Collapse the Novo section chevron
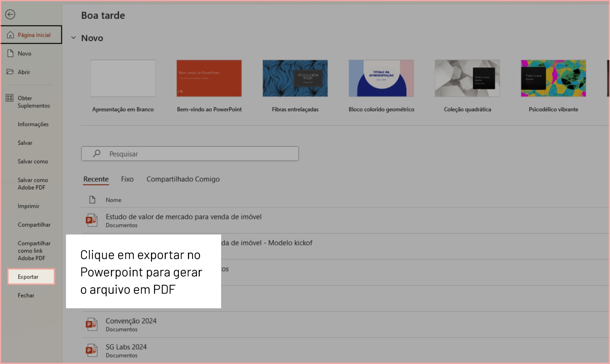The width and height of the screenshot is (610, 364). point(74,38)
